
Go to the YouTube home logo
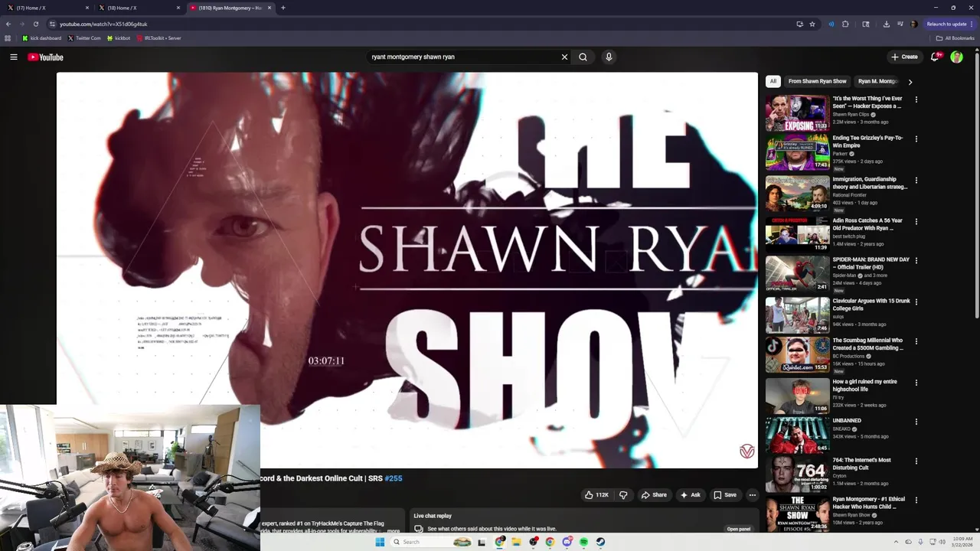[x=45, y=57]
